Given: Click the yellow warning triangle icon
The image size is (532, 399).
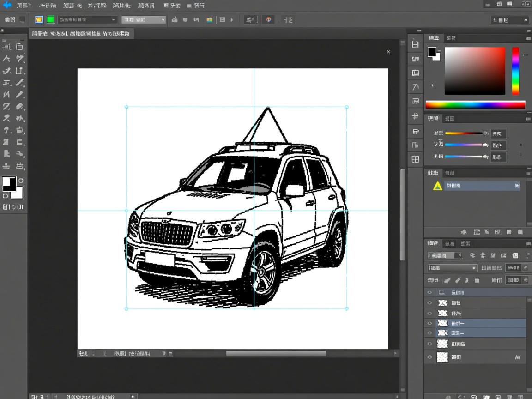Looking at the screenshot, I should coord(437,186).
